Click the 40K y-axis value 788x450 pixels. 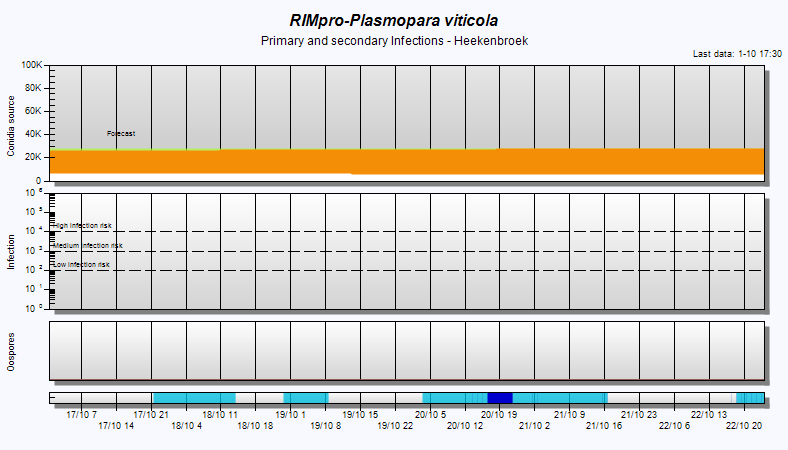click(x=33, y=134)
